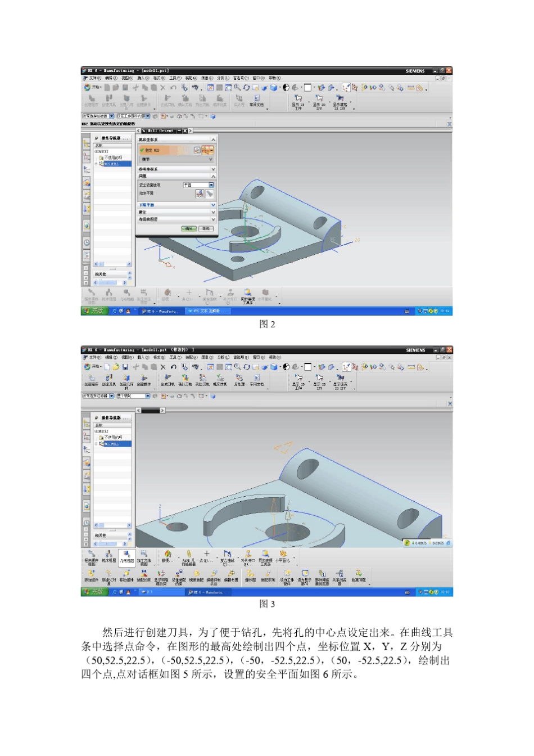Expand 参考坐标系 section in Mill Orient dialog

[x=213, y=169]
